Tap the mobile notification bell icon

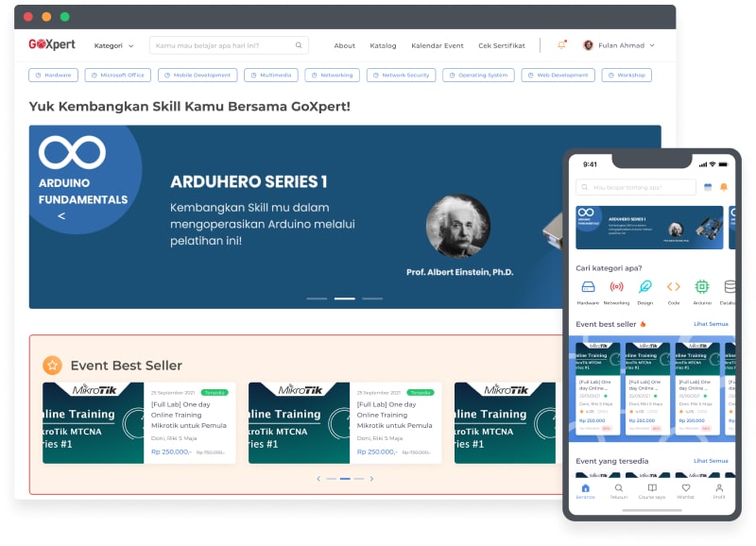pyautogui.click(x=724, y=187)
